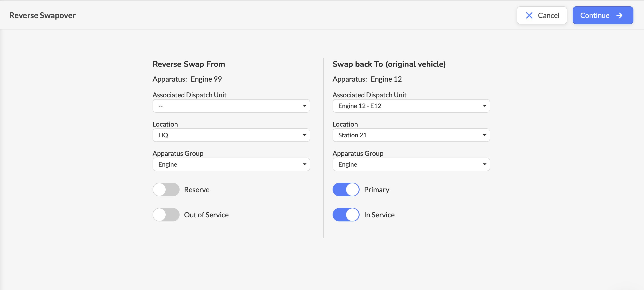Turn off the In Service toggle
This screenshot has height=290, width=644.
click(346, 215)
